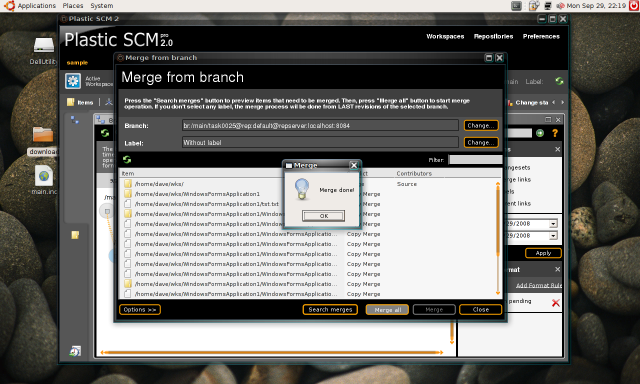Click the green go arrow icon

tap(540, 133)
